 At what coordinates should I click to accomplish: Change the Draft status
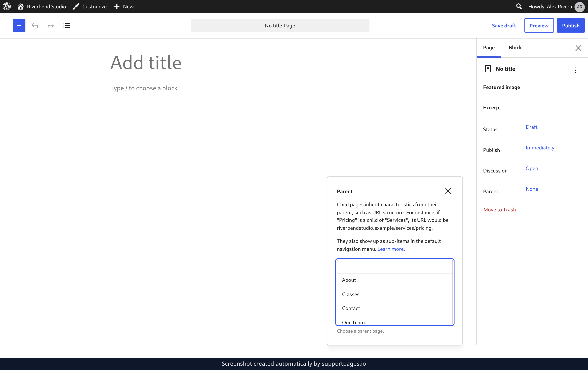pyautogui.click(x=531, y=127)
